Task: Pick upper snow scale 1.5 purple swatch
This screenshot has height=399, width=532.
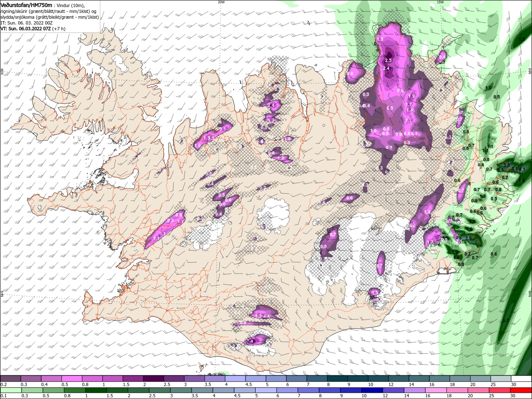Action: 133,378
